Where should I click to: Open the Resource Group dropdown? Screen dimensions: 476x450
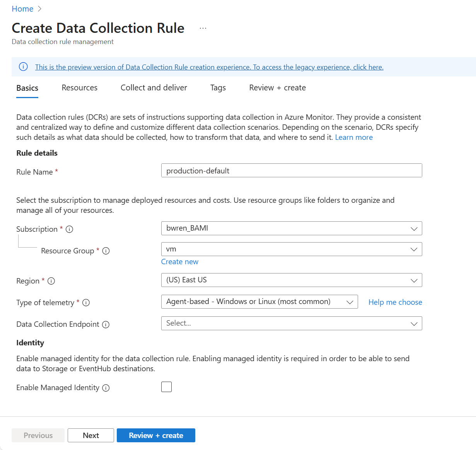tap(291, 249)
